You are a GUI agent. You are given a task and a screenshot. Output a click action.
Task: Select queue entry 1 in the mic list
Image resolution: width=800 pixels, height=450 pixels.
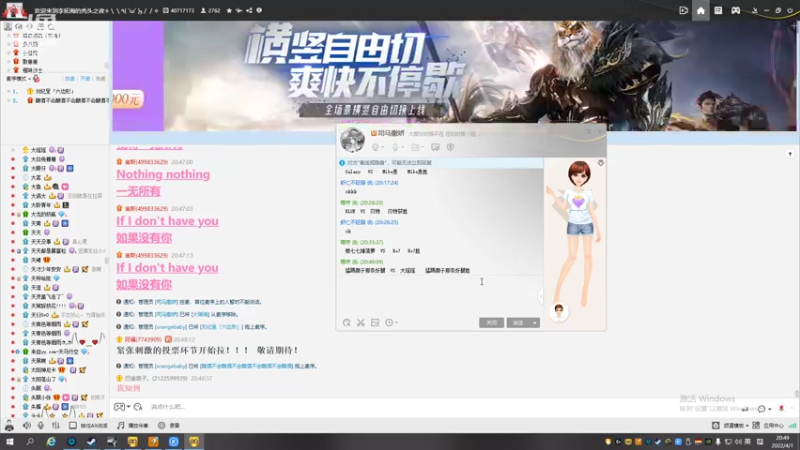(x=56, y=91)
